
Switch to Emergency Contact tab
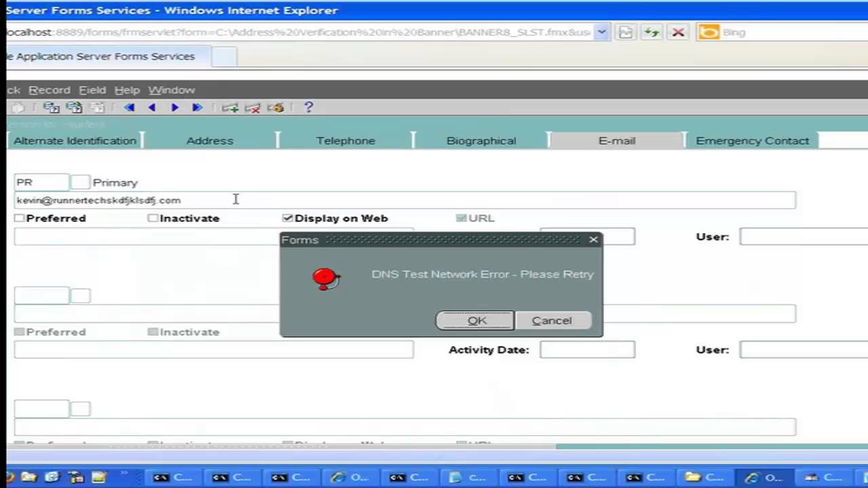click(x=752, y=140)
